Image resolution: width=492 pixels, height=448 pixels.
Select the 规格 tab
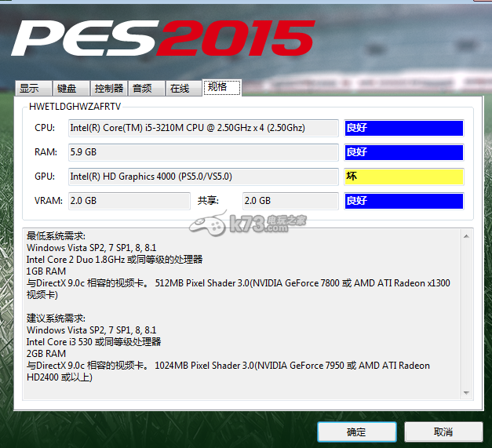220,88
